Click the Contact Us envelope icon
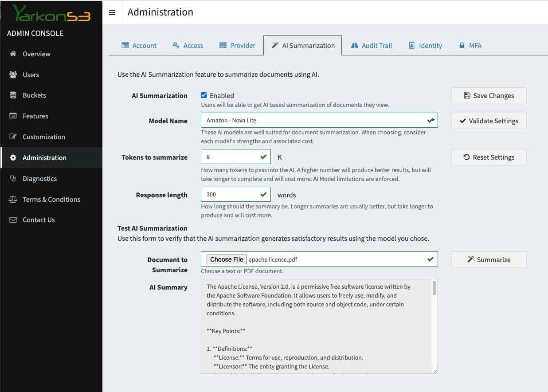 click(13, 220)
